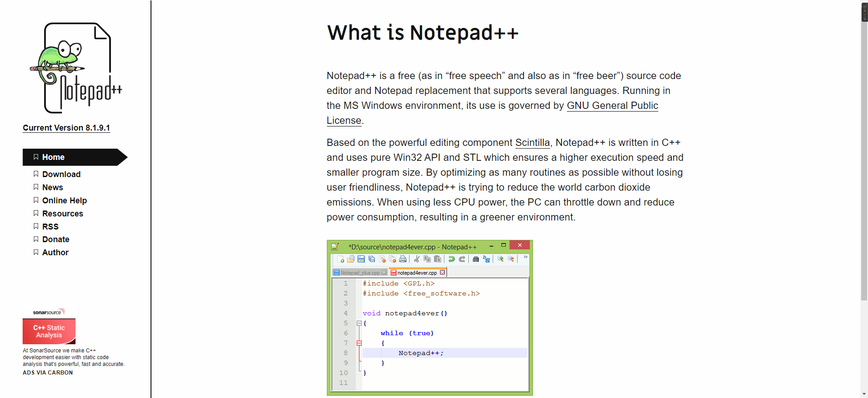This screenshot has width=868, height=398.
Task: Open the RSS feed link
Action: tap(50, 227)
